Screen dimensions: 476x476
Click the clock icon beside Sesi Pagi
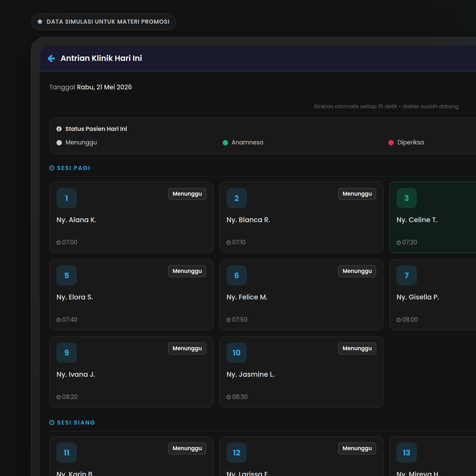(52, 168)
